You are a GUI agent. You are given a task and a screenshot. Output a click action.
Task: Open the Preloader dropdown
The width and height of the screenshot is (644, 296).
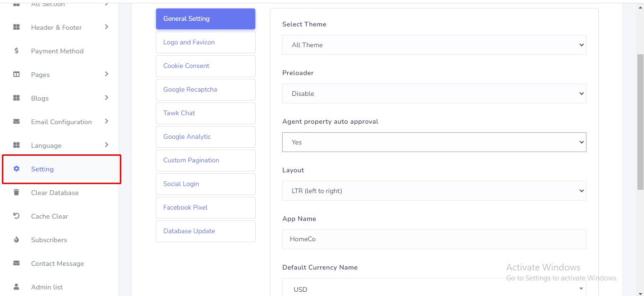pos(434,93)
